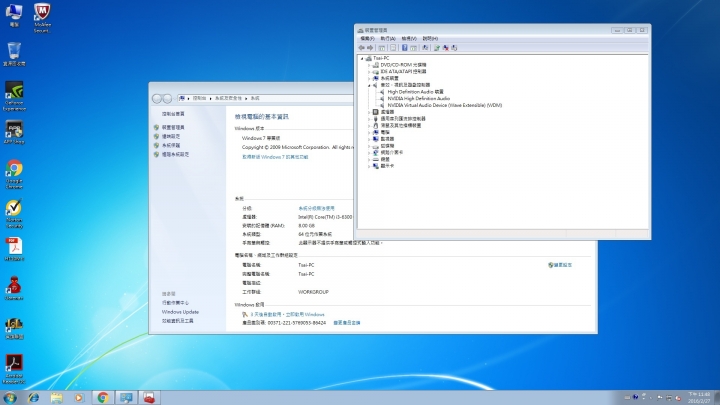This screenshot has height=405, width=720.
Task: Expand the 電腦 computer node in device tree
Action: 369,132
